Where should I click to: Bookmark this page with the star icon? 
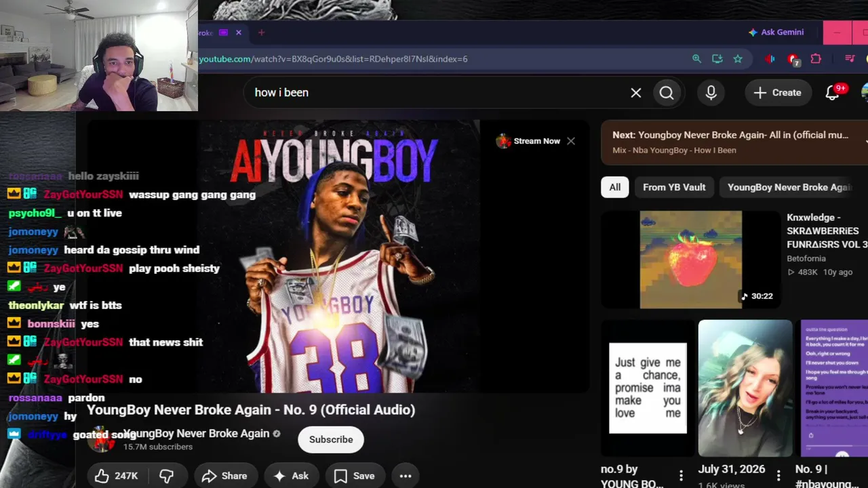click(x=738, y=59)
